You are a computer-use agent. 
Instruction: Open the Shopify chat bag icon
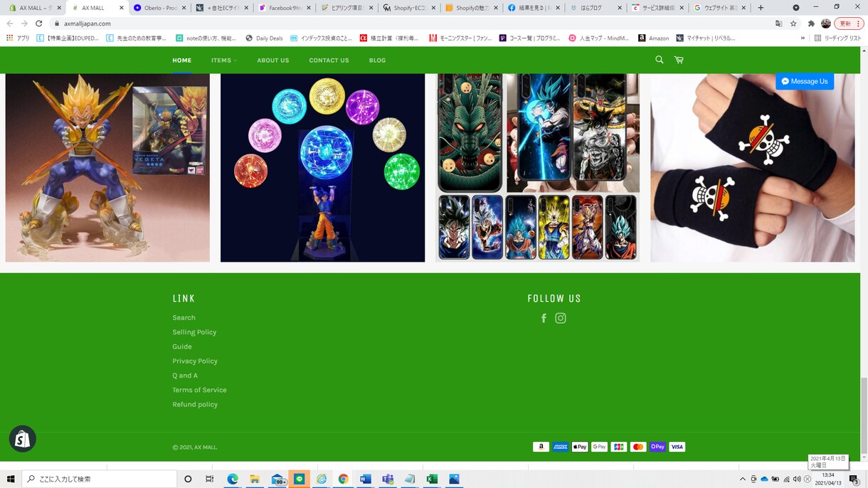point(23,439)
